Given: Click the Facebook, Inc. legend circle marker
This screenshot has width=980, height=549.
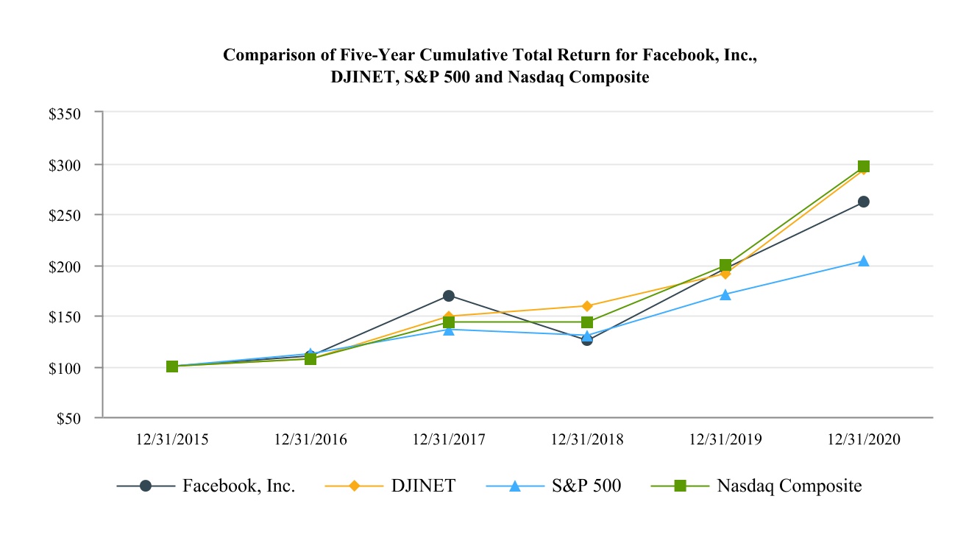Looking at the screenshot, I should 146,486.
